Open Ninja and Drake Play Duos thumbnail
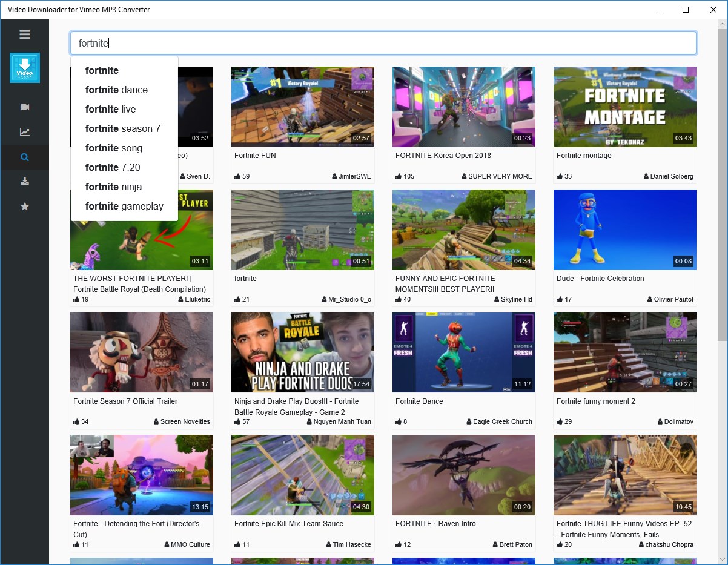 303,352
